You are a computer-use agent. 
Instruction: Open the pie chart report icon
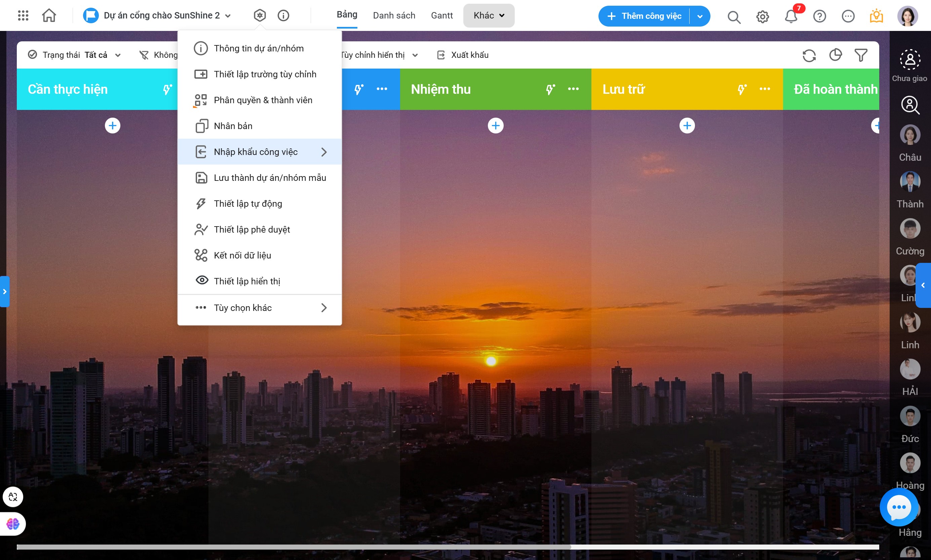pyautogui.click(x=835, y=55)
